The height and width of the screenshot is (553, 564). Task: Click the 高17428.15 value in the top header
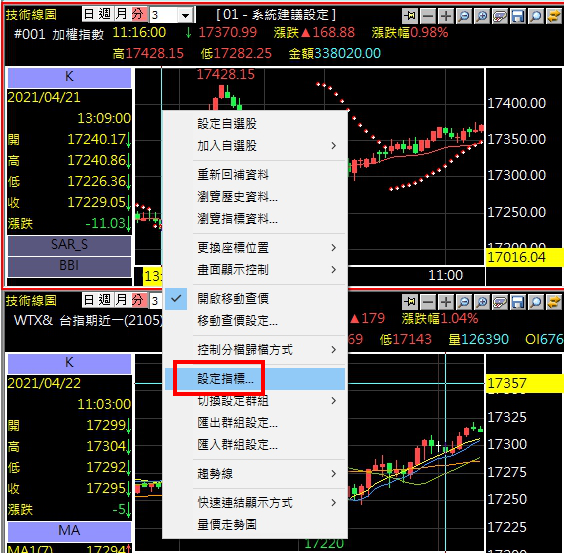[x=148, y=54]
